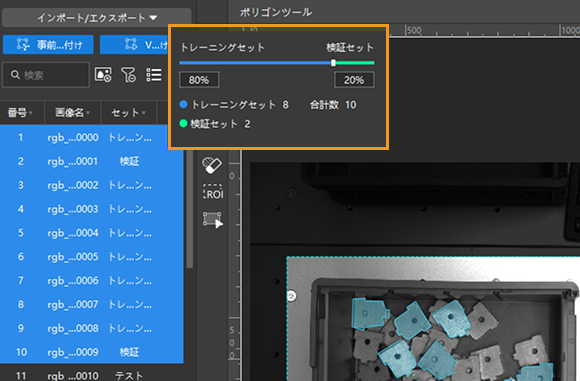Image resolution: width=580 pixels, height=381 pixels.
Task: Select row 9 rgb_...0008
Action: click(x=92, y=328)
